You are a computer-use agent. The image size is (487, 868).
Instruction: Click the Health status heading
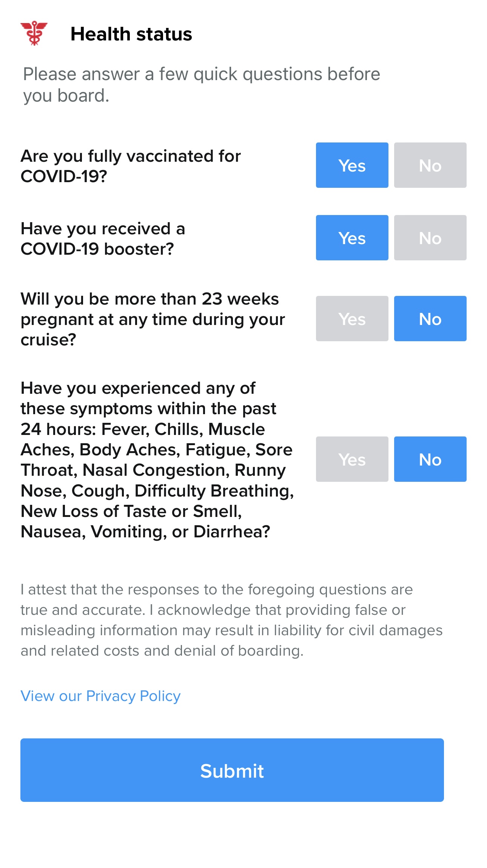[x=131, y=34]
